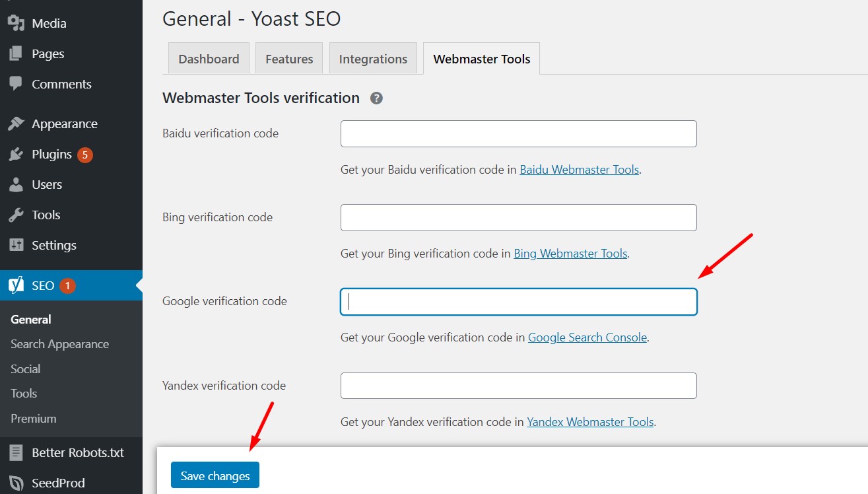Open Social submenu item
The image size is (868, 494).
(25, 369)
